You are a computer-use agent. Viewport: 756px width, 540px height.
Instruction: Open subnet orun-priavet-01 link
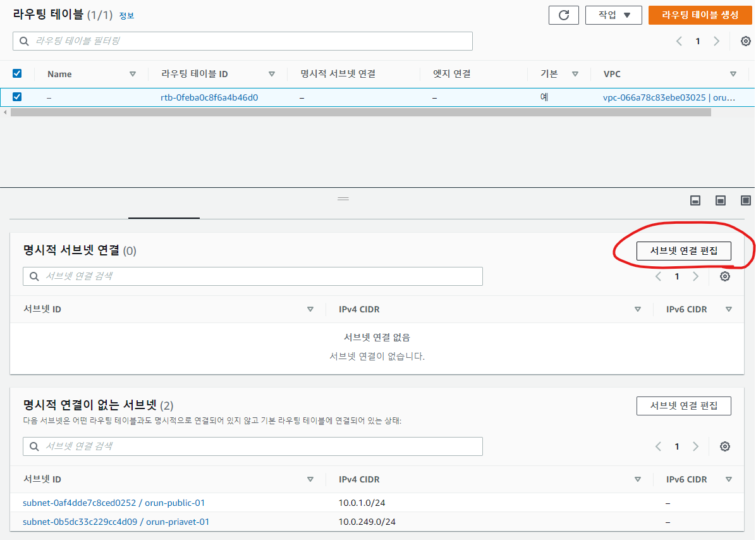coord(116,522)
